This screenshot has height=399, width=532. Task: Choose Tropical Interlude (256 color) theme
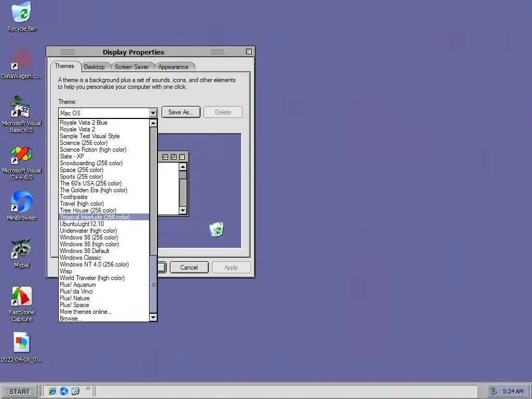(x=104, y=217)
